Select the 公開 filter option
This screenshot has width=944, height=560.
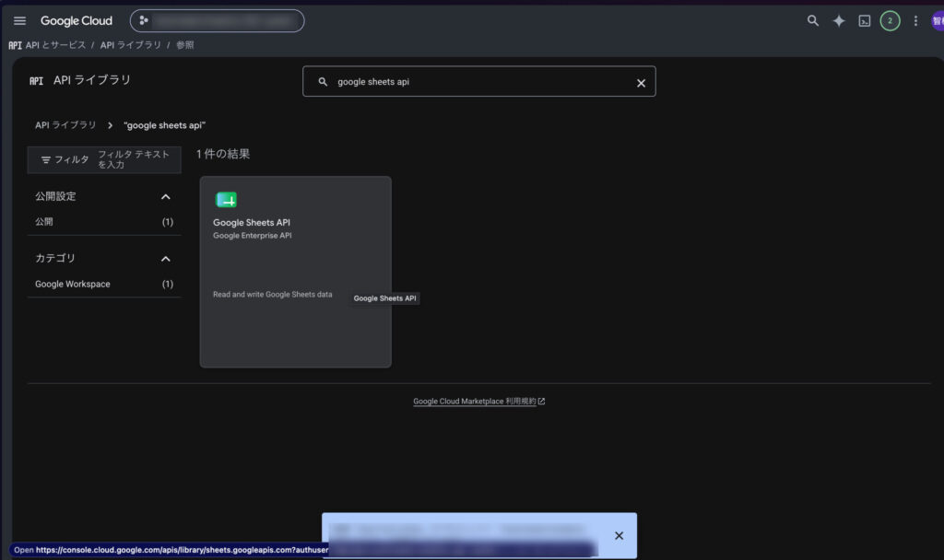(104, 222)
